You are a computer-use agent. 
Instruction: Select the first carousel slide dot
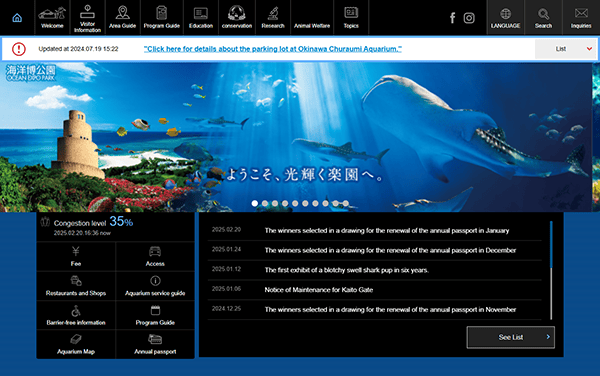click(255, 203)
